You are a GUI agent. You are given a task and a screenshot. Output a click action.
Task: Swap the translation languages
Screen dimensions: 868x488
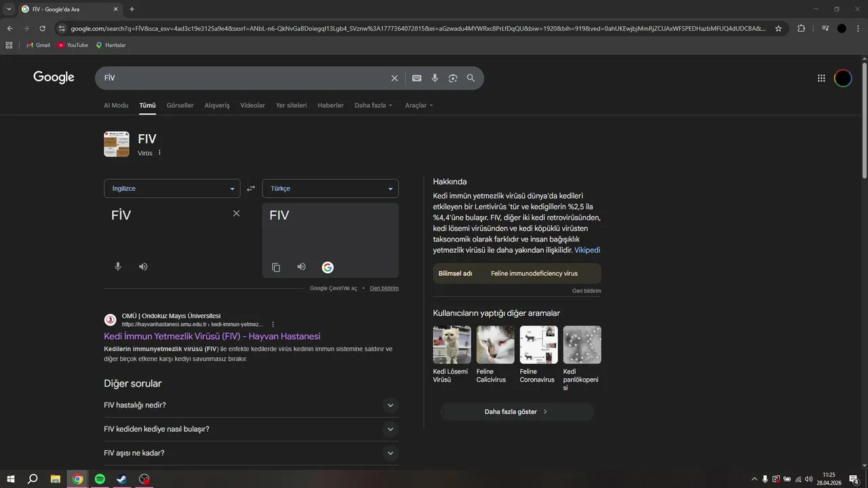point(250,188)
